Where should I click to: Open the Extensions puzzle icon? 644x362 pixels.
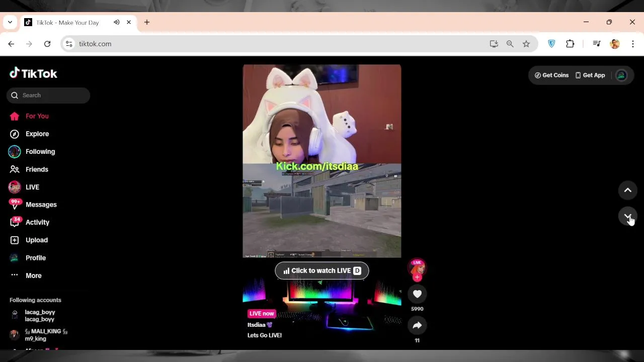(x=570, y=44)
